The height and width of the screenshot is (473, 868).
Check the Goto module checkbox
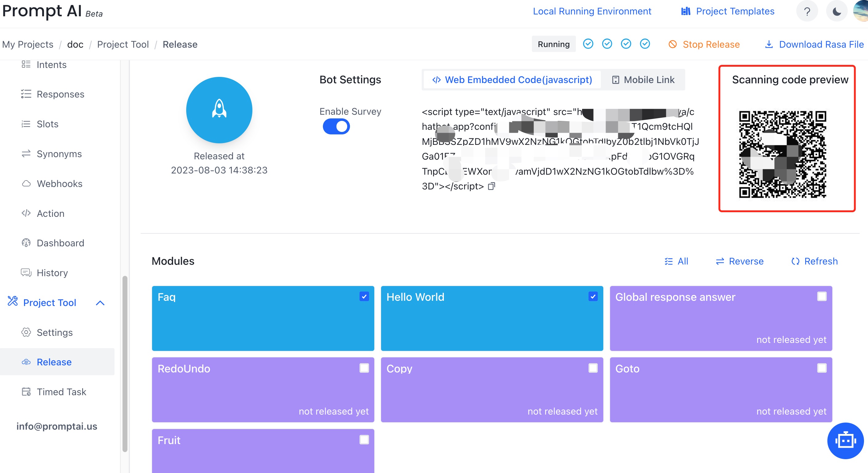(x=822, y=368)
